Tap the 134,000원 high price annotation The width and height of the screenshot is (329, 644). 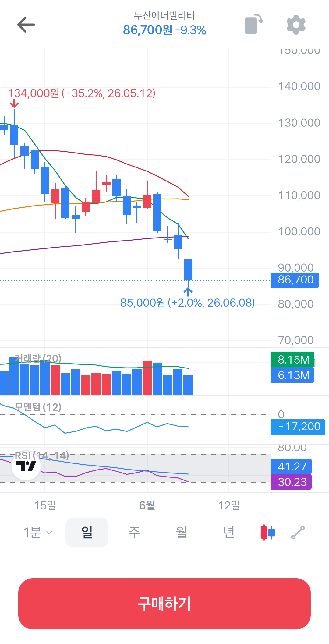click(x=82, y=93)
